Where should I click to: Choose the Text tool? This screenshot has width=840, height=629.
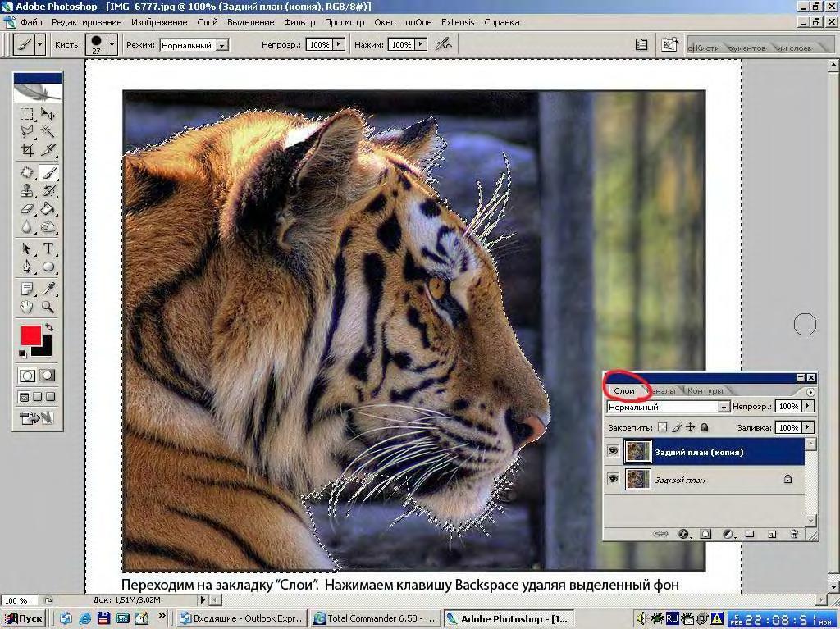pos(48,248)
